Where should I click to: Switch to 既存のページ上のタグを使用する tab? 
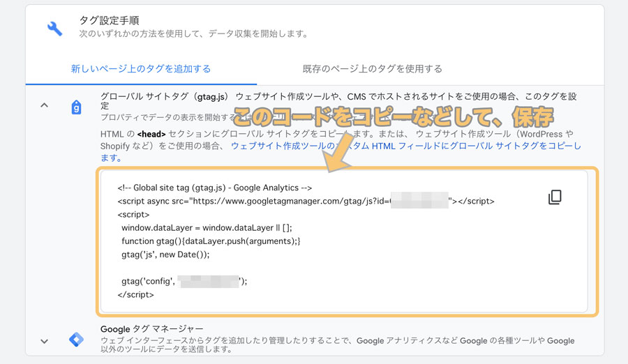click(373, 69)
